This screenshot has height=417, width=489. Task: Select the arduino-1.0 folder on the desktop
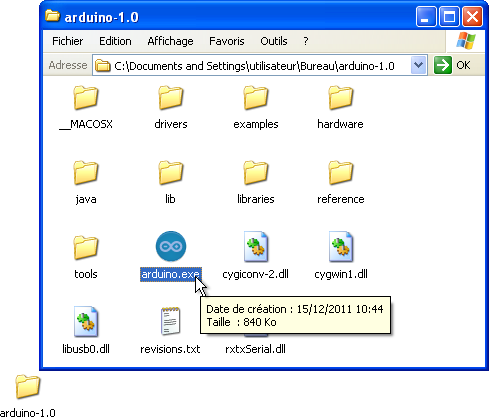point(28,395)
